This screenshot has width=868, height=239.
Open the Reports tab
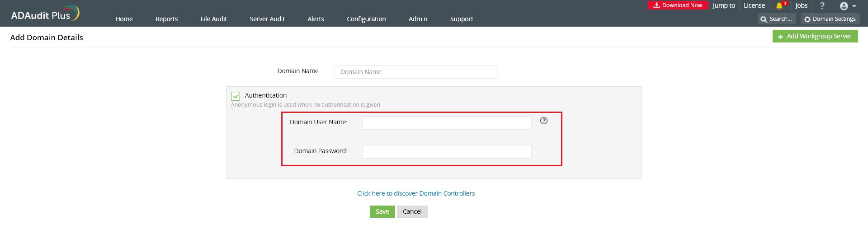click(x=166, y=19)
